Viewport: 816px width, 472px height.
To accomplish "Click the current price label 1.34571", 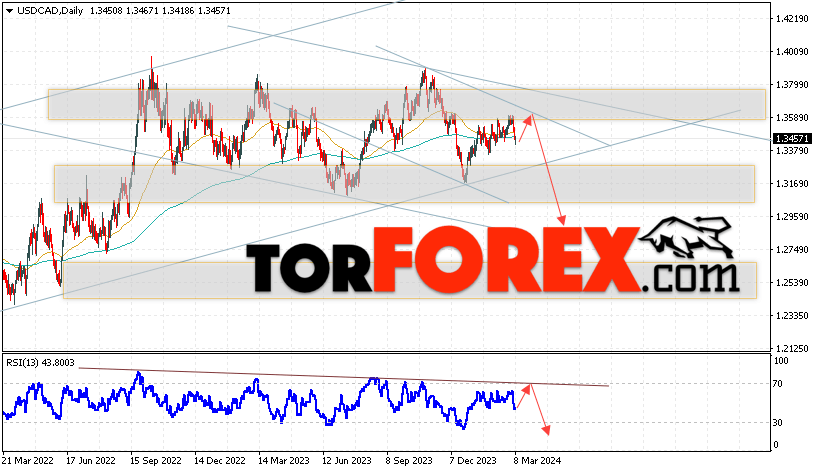I will point(792,138).
